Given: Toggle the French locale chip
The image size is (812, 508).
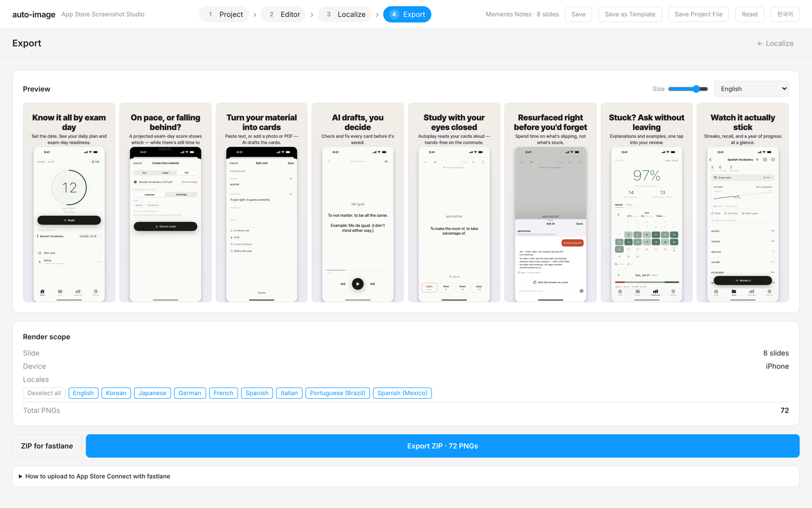Looking at the screenshot, I should click(x=223, y=393).
